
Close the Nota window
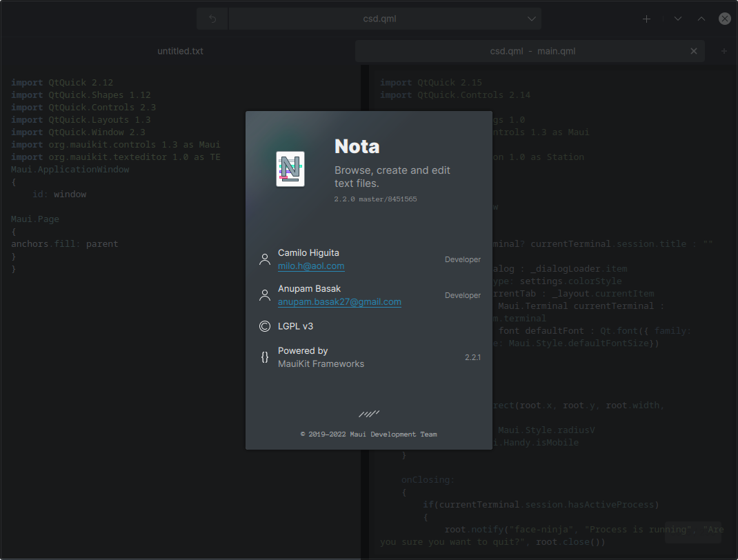tap(725, 19)
